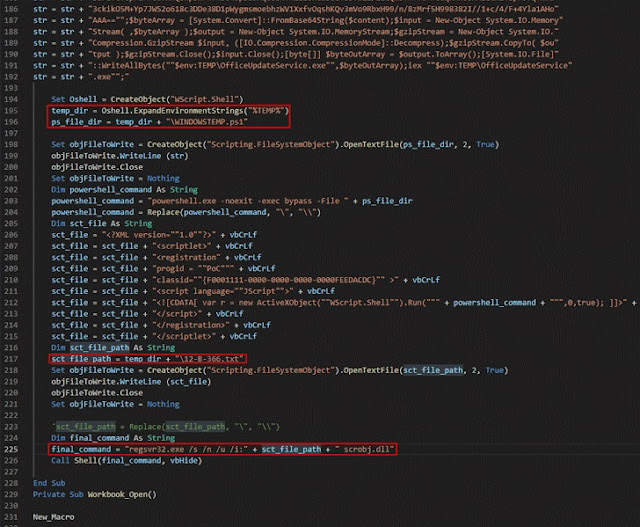
Task: Click 'Nothing' keyword on line 221
Action: (163, 404)
